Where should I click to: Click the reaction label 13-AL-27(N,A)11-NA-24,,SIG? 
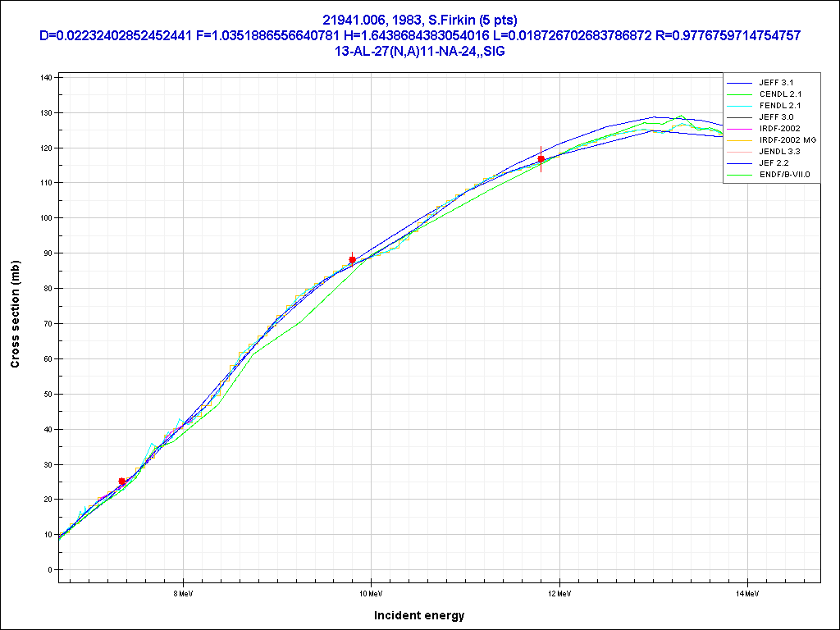[420, 50]
